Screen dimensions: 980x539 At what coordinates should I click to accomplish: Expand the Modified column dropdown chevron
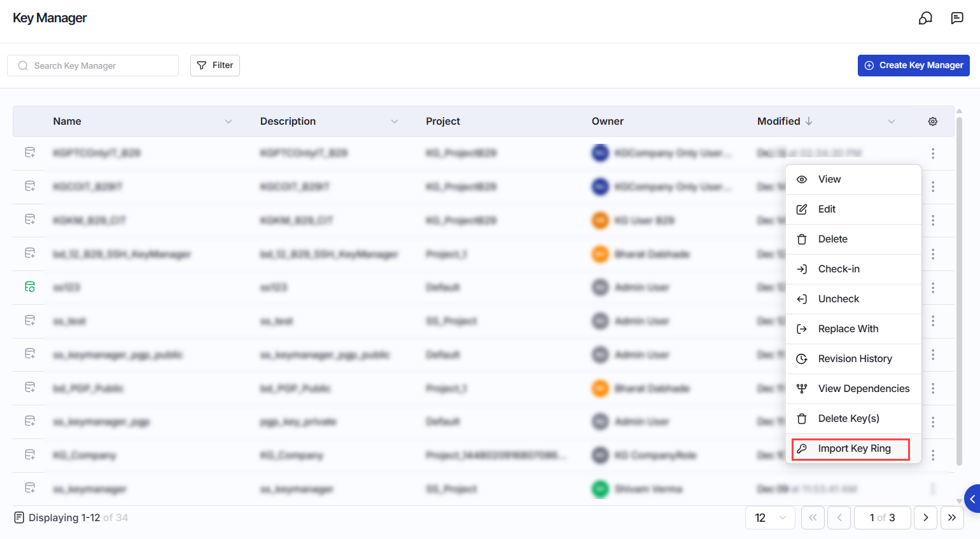892,122
